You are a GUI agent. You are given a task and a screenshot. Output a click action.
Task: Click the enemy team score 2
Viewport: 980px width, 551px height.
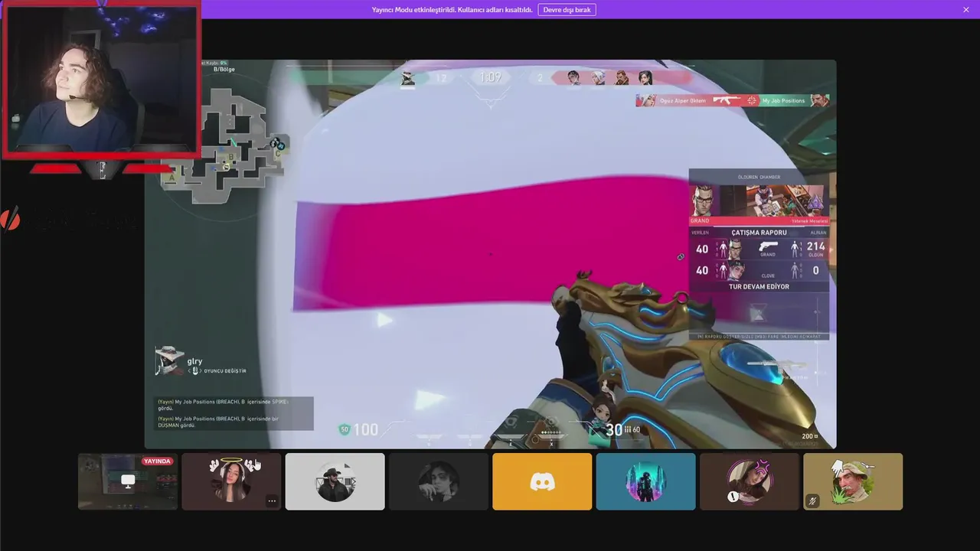(540, 78)
